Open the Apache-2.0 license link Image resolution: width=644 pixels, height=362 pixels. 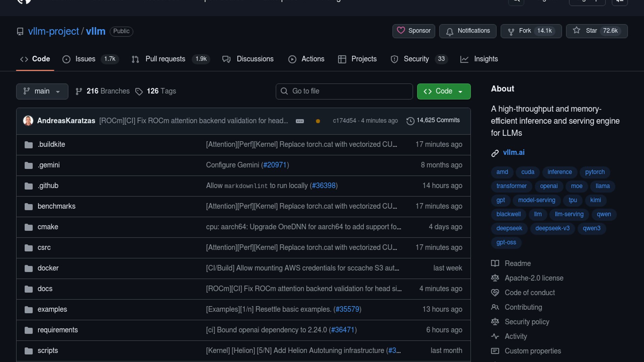pyautogui.click(x=534, y=278)
